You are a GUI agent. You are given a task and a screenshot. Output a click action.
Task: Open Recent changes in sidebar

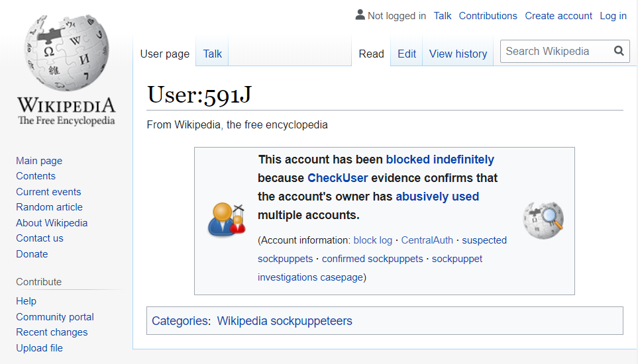coord(52,332)
